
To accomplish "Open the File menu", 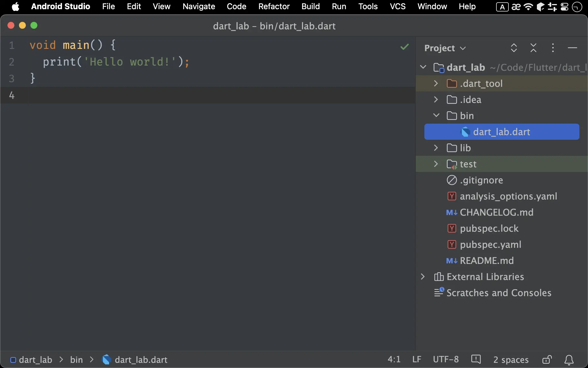I will tap(109, 6).
